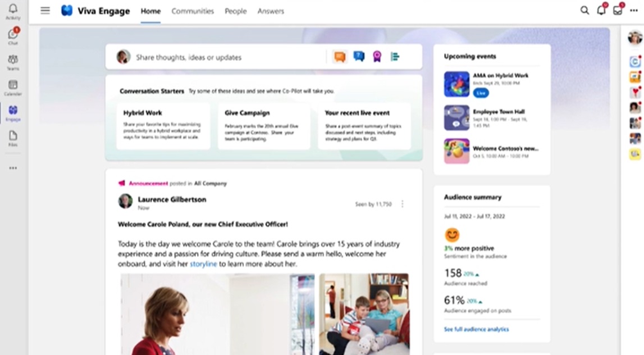The image size is (644, 355).
Task: Switch to the Communities tab
Action: pyautogui.click(x=193, y=11)
